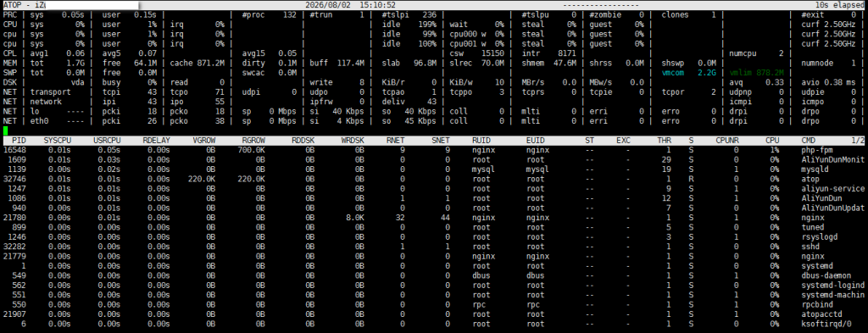Select the mysqld process name
The image size is (868, 333).
[x=815, y=169]
